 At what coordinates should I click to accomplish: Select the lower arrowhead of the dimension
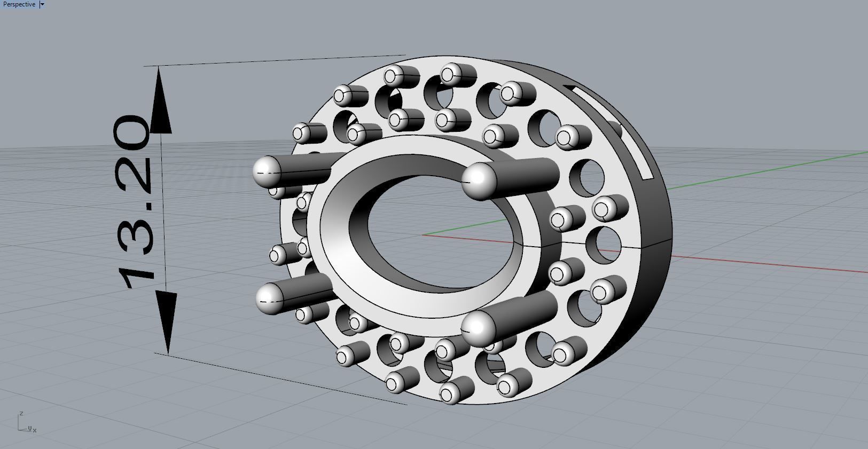(x=167, y=323)
